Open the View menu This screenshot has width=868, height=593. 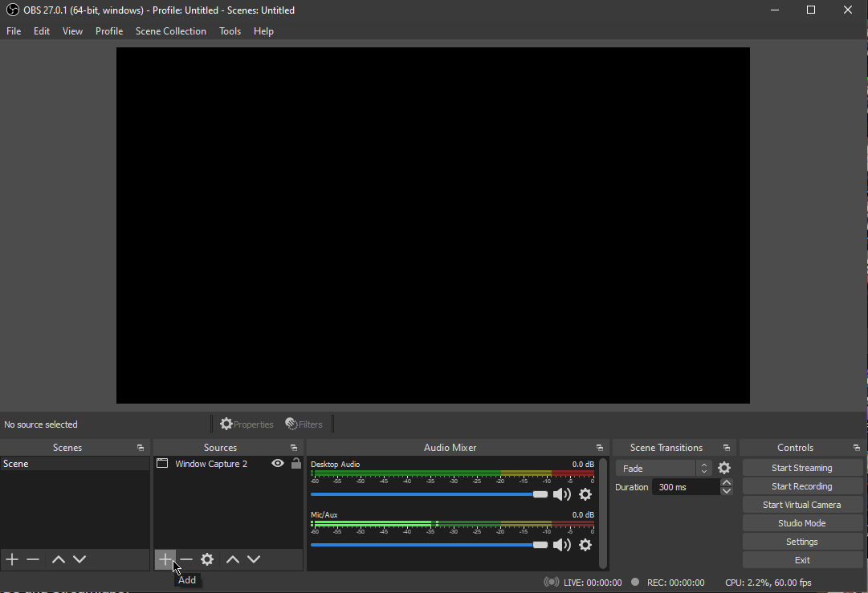(72, 31)
